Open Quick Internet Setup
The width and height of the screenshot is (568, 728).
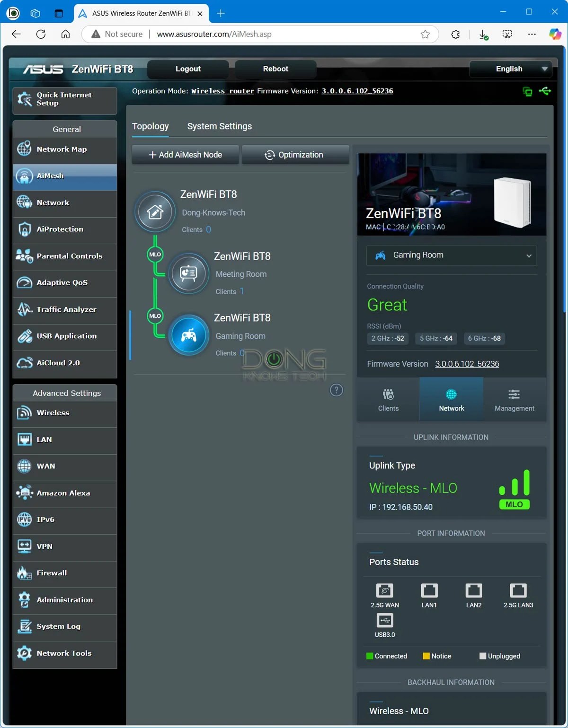tap(65, 100)
